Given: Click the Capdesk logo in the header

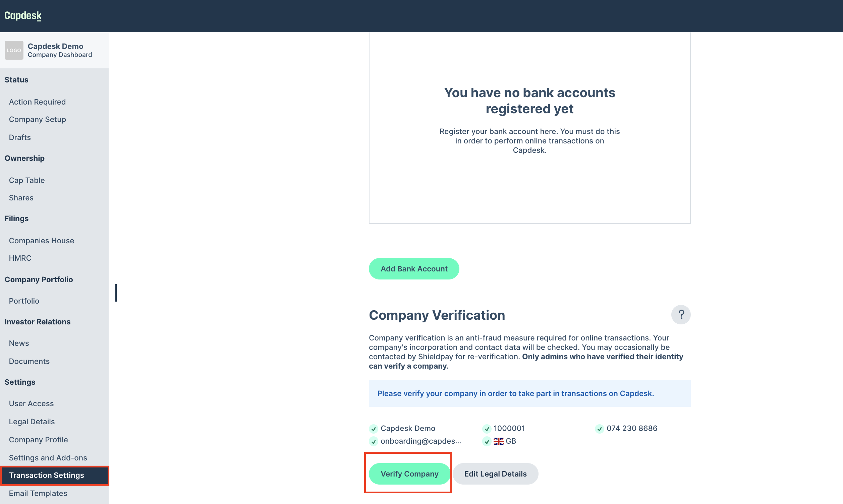Looking at the screenshot, I should point(23,16).
